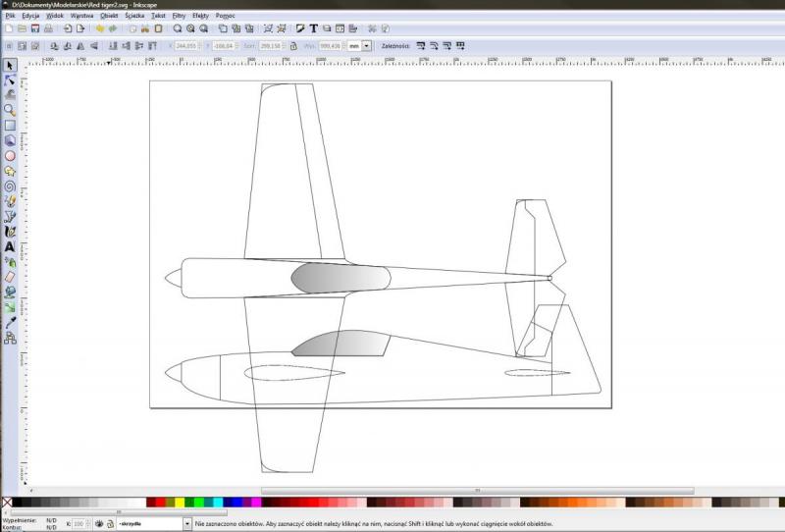This screenshot has width=785, height=532.
Task: Click the Print document icon
Action: click(49, 29)
